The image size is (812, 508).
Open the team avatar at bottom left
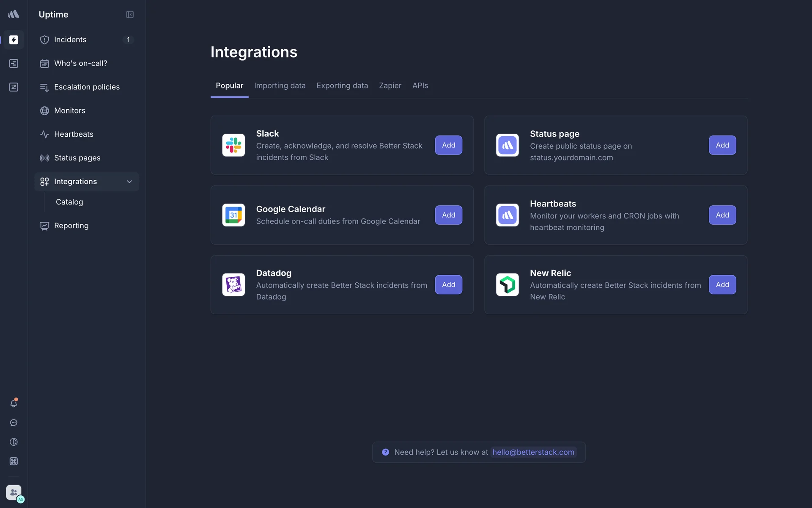[x=14, y=493]
